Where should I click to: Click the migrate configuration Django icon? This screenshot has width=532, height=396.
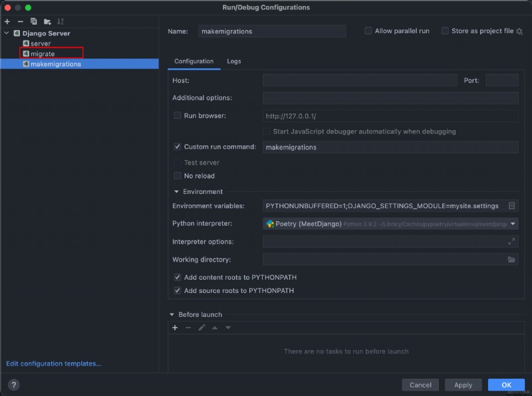[26, 54]
